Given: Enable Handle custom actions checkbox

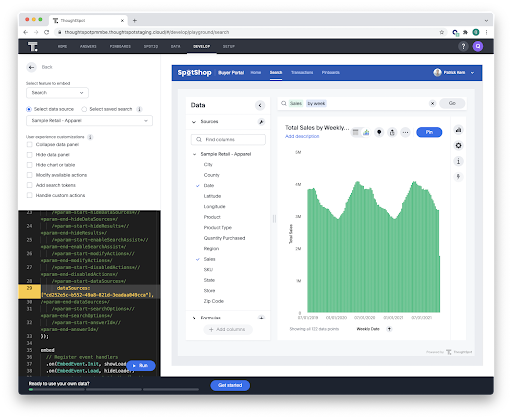Looking at the screenshot, I should (29, 195).
